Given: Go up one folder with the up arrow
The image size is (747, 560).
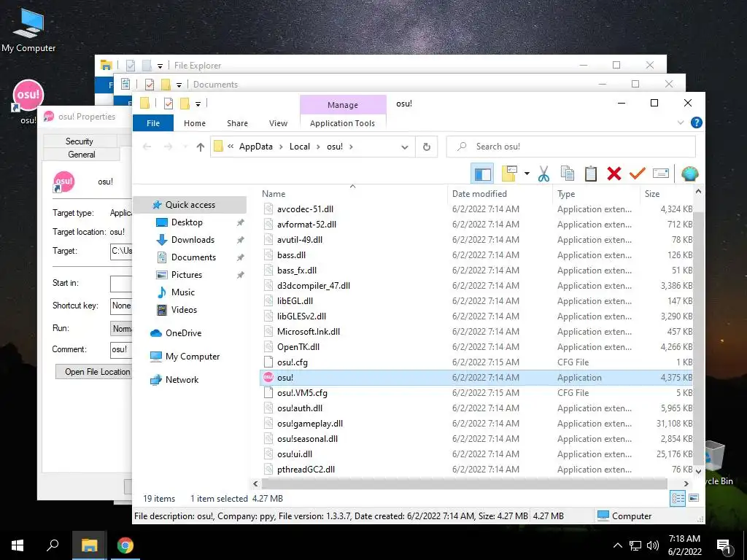Looking at the screenshot, I should click(x=201, y=147).
